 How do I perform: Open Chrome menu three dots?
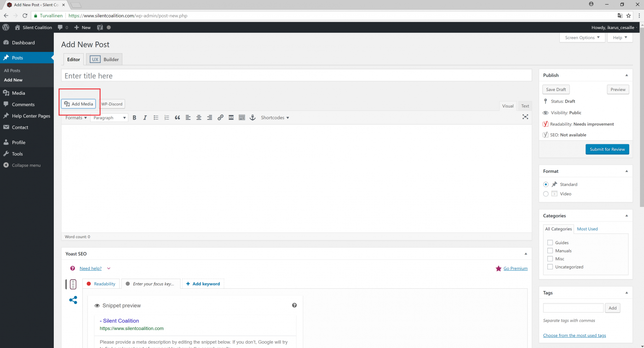tap(638, 16)
